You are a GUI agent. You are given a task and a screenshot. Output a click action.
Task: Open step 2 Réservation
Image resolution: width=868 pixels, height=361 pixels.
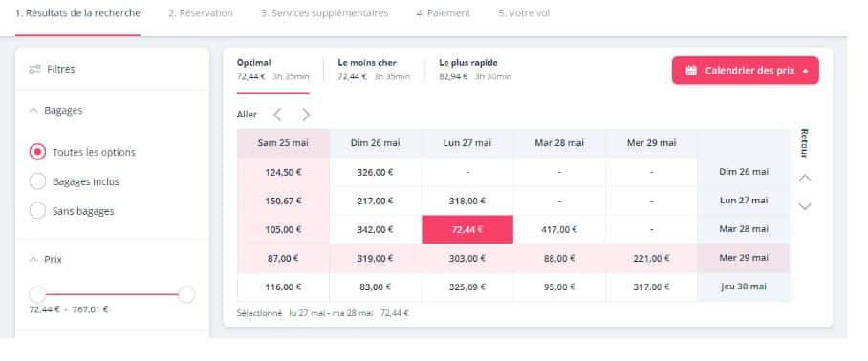201,13
